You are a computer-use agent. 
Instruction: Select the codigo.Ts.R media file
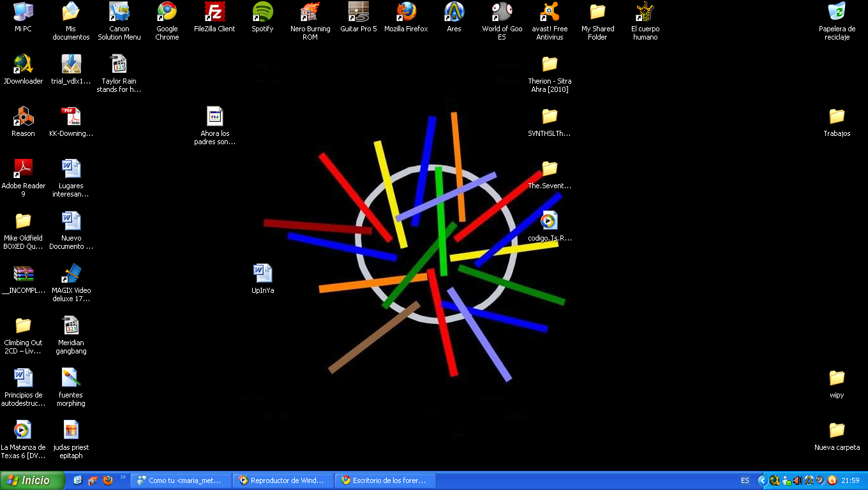pyautogui.click(x=550, y=227)
